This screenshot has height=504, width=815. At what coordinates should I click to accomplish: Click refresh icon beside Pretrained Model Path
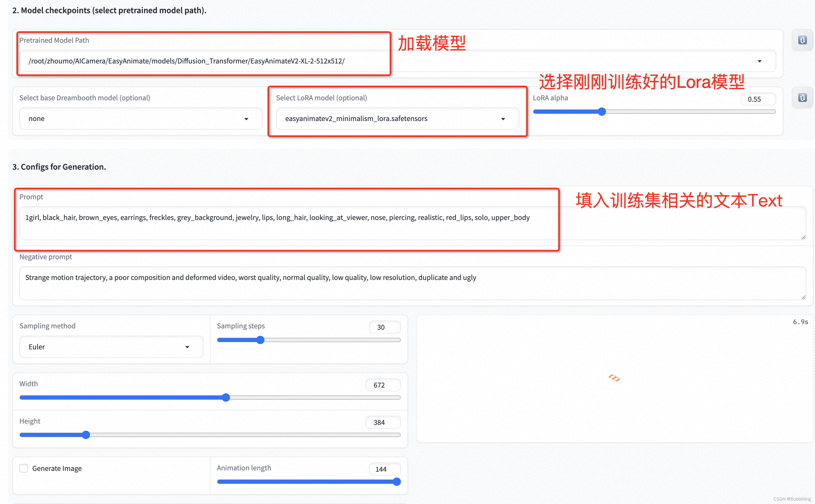click(x=802, y=40)
